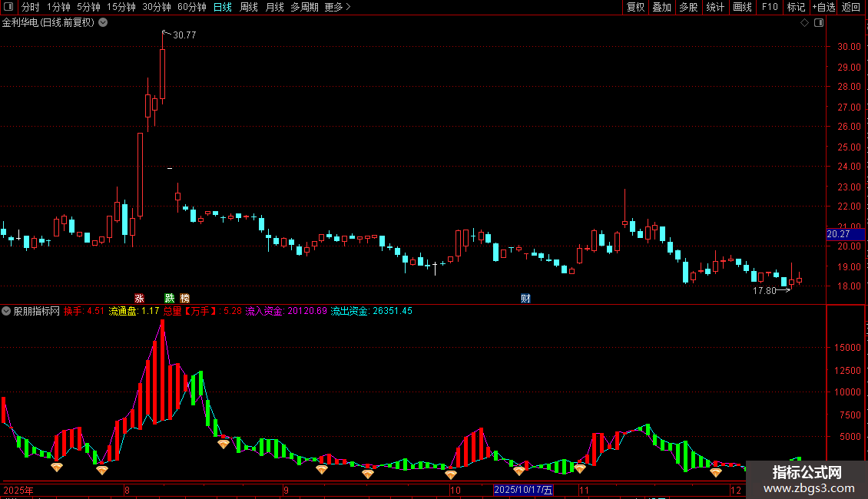The height and width of the screenshot is (499, 868).
Task: Select the 1分钟 period tab
Action: pos(58,7)
